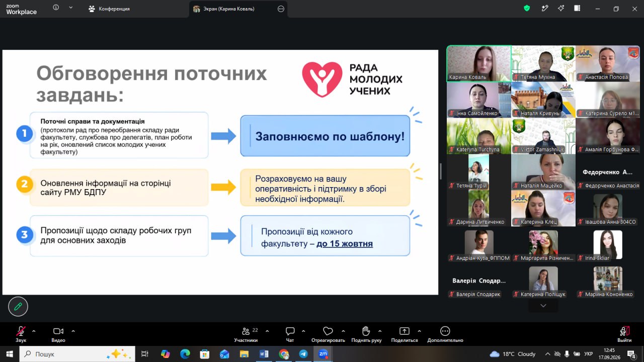Open the Chat panel

pyautogui.click(x=290, y=334)
